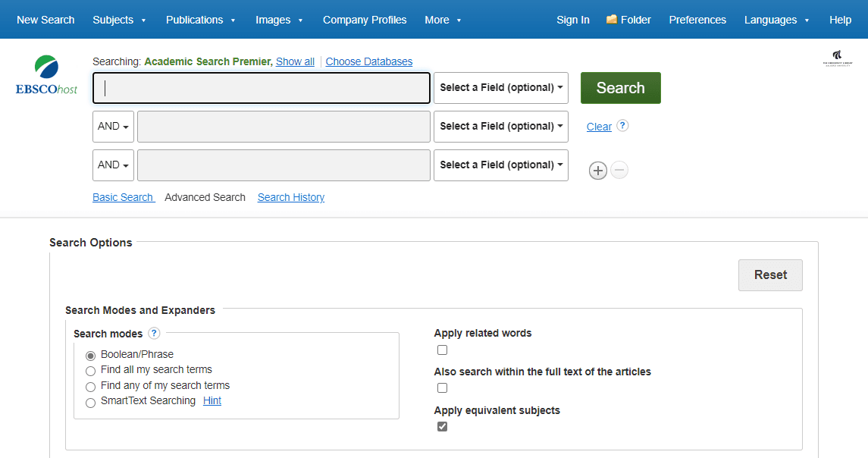Click the university library logo

point(837,58)
